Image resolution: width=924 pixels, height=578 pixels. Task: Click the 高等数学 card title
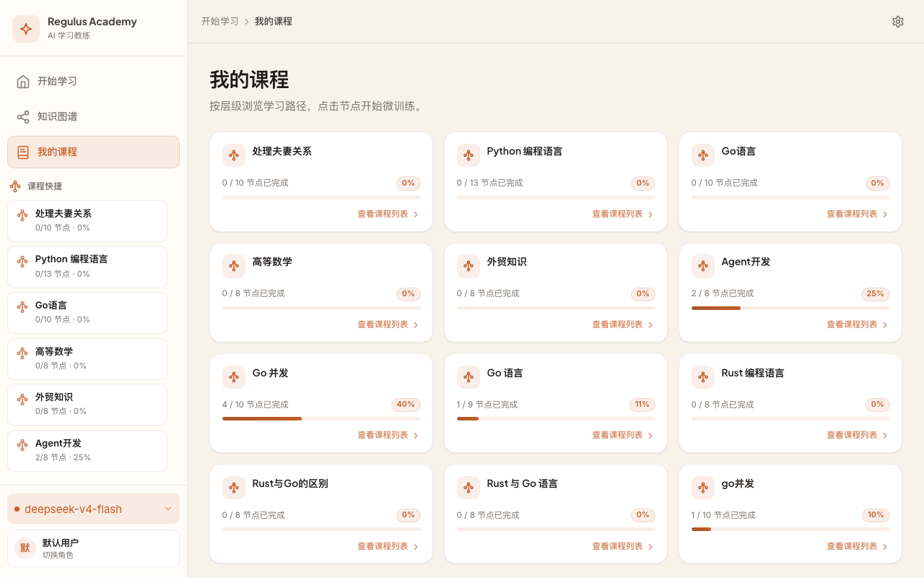tap(272, 262)
